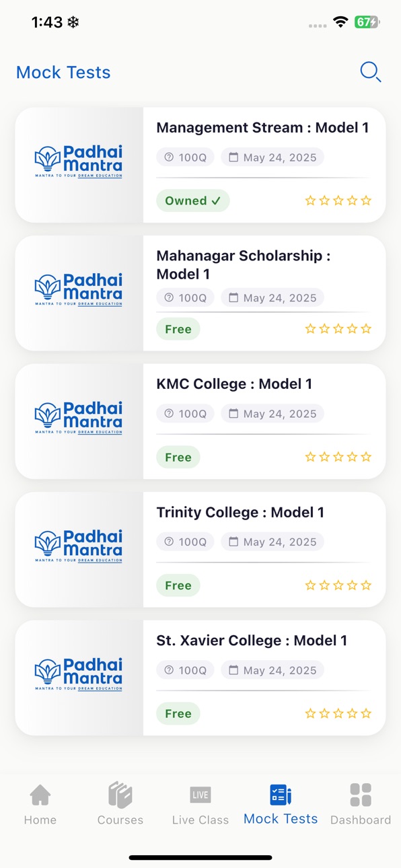Open the Courses books icon
The image size is (401, 868).
[120, 795]
